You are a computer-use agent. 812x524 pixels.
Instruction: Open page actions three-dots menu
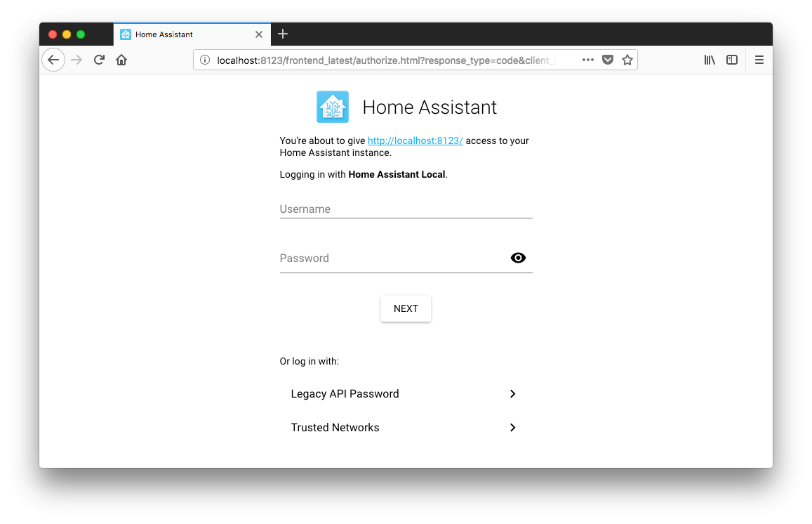pyautogui.click(x=587, y=60)
